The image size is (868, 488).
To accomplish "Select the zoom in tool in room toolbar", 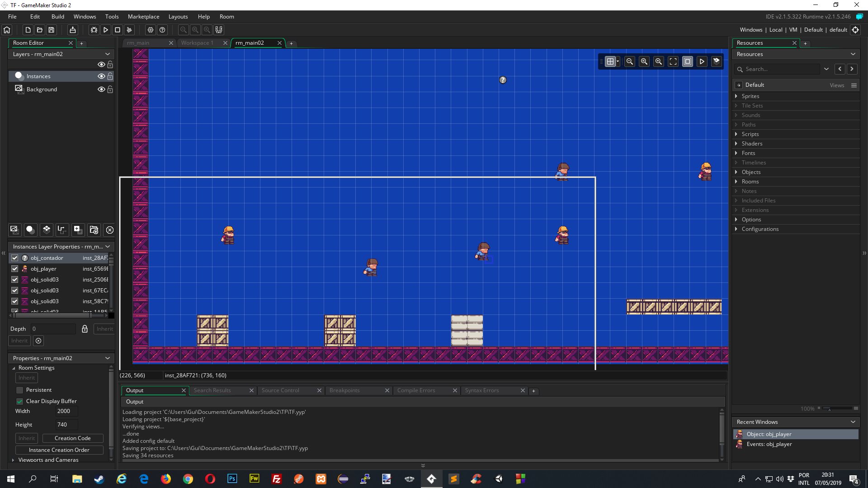I will click(x=658, y=61).
